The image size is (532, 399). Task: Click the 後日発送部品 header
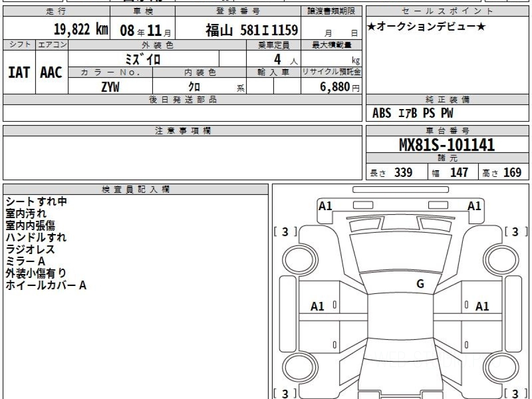(182, 100)
